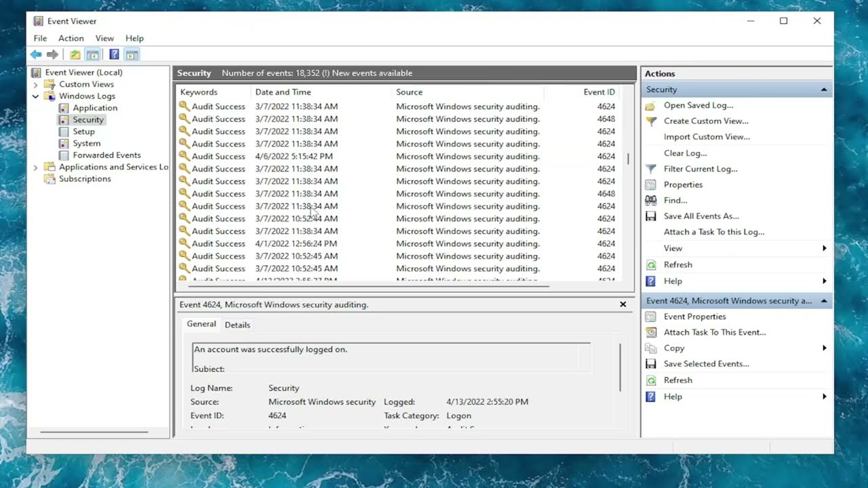Sort events by the Event ID header

coord(582,92)
